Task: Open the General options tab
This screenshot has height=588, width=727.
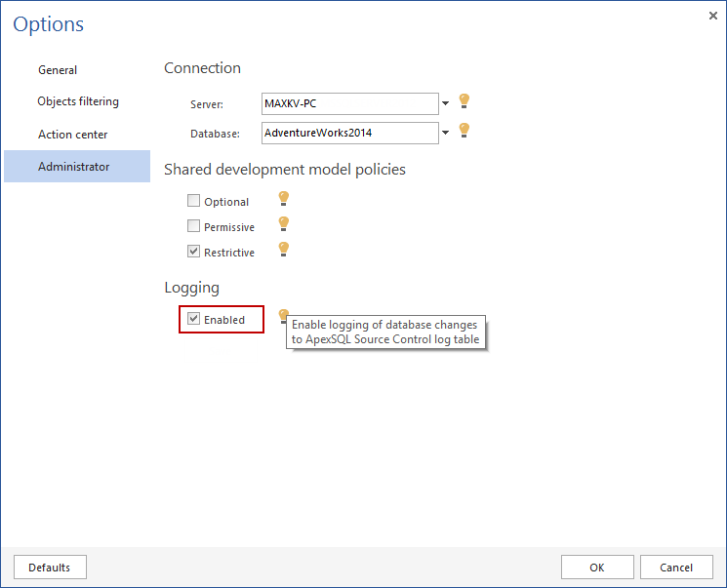Action: [58, 70]
